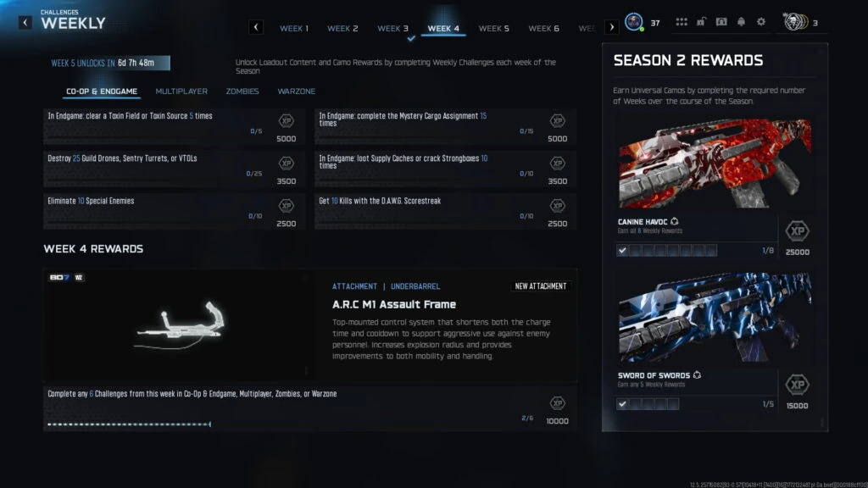868x488 pixels.
Task: Open the Multiplayer challenges tab
Action: point(181,91)
